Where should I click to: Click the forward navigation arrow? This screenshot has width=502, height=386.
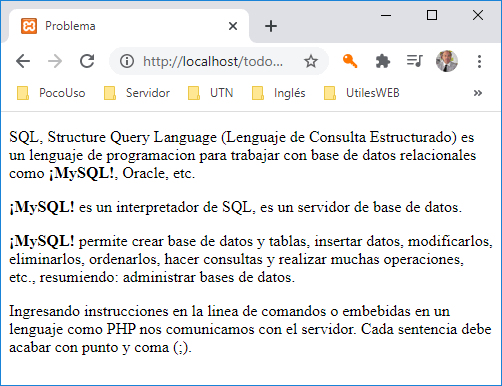pos(55,61)
